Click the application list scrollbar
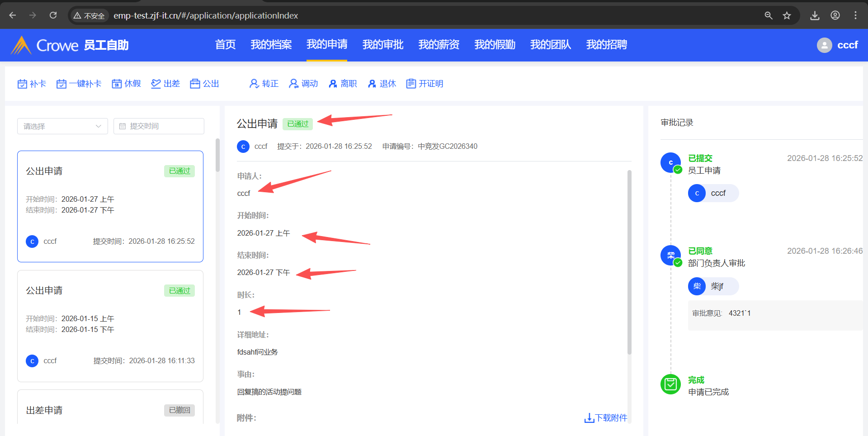868x436 pixels. 217,155
